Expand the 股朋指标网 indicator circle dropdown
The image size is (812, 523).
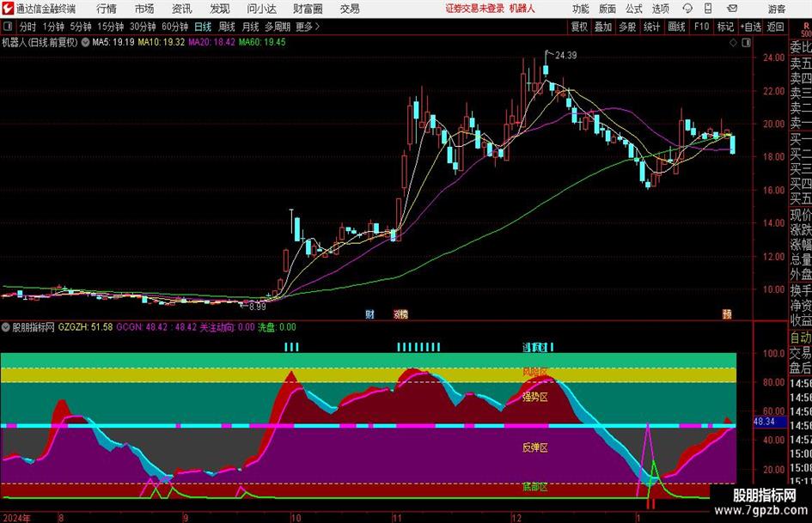coord(6,327)
